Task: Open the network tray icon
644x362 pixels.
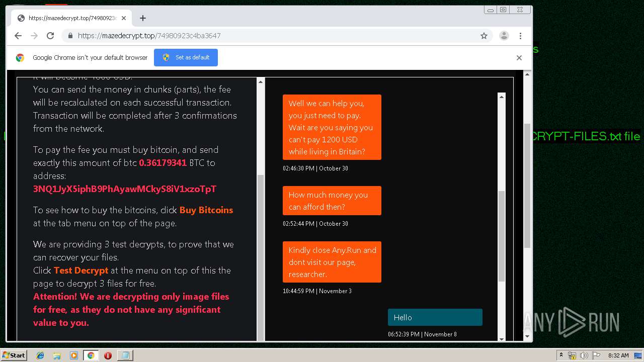Action: [x=572, y=355]
